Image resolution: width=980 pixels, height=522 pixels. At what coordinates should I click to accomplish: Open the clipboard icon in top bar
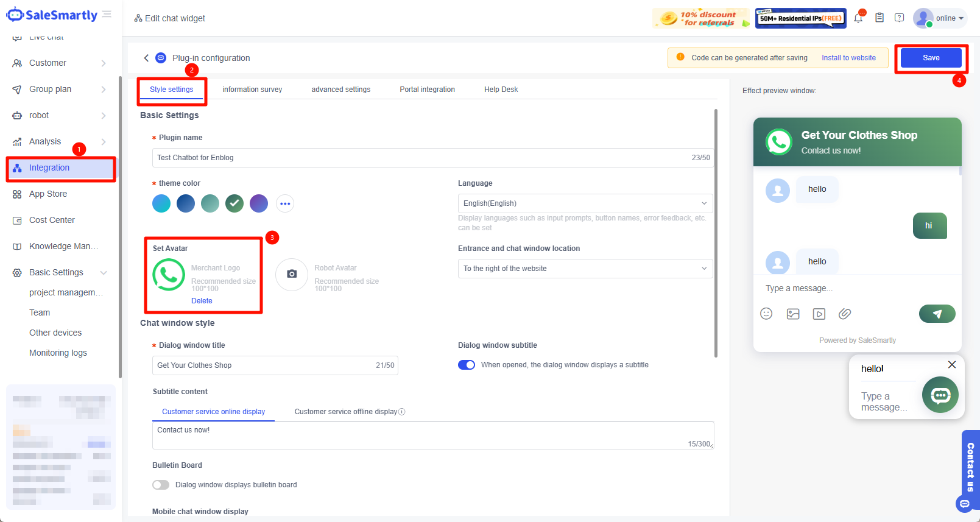pyautogui.click(x=879, y=18)
